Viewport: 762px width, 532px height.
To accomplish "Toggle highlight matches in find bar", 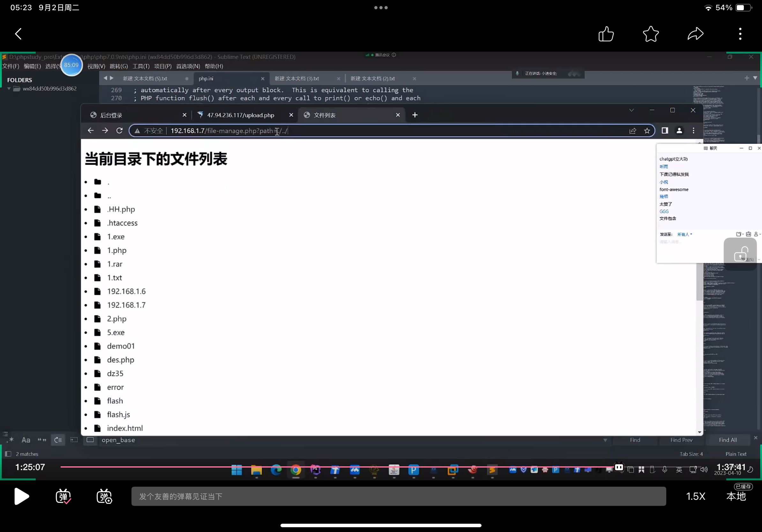I will (x=90, y=440).
